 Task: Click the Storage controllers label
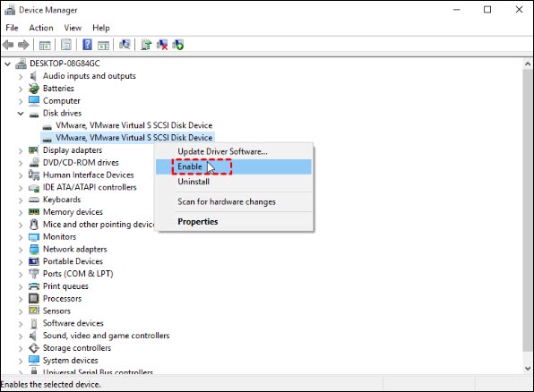77,348
